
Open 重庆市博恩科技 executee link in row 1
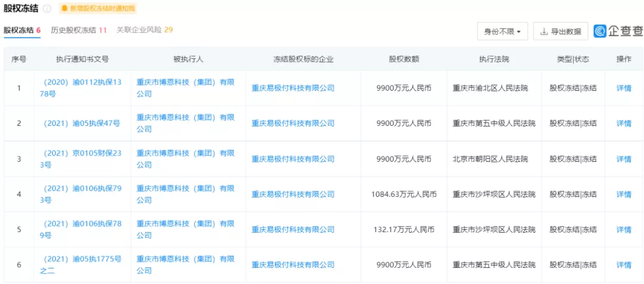pos(185,88)
